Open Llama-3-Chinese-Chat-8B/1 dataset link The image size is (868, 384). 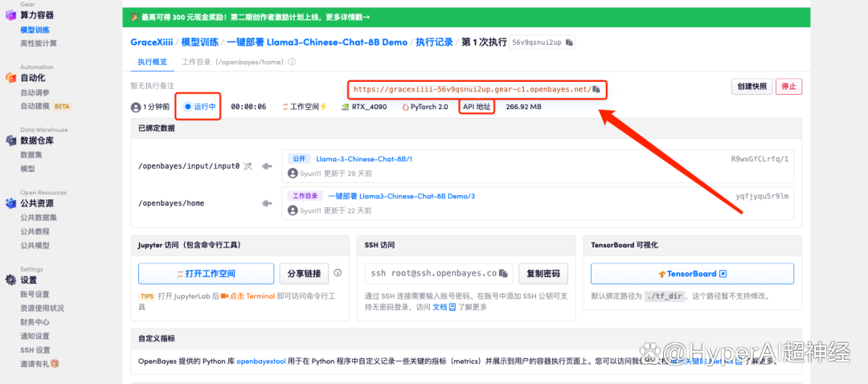point(364,159)
